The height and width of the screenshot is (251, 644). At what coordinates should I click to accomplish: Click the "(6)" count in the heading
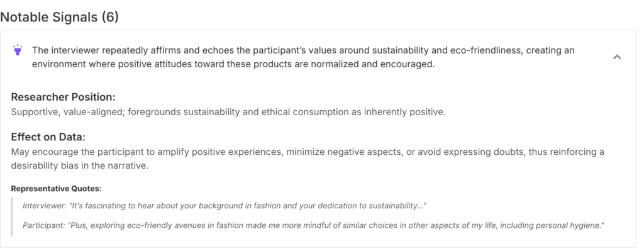coord(110,17)
